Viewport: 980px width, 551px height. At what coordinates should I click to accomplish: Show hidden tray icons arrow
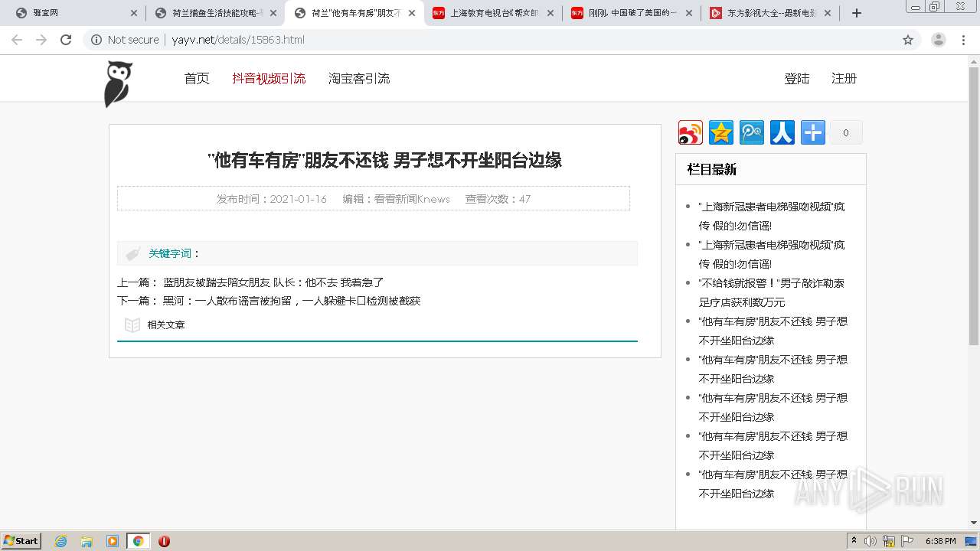click(854, 541)
